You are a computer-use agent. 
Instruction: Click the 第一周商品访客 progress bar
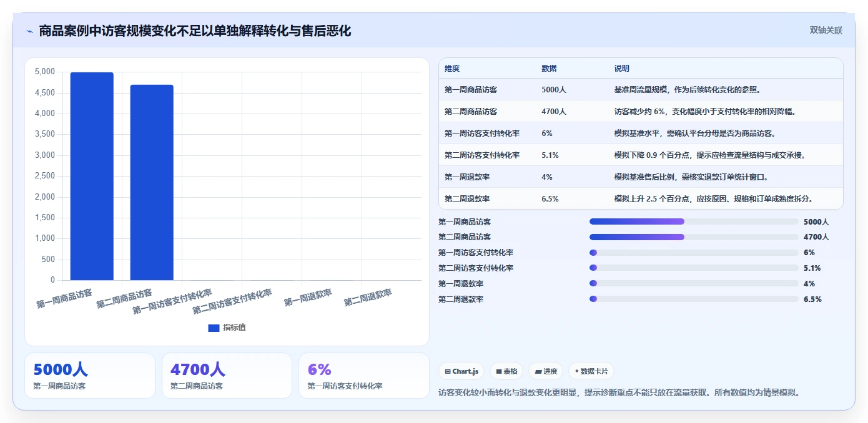pos(694,221)
